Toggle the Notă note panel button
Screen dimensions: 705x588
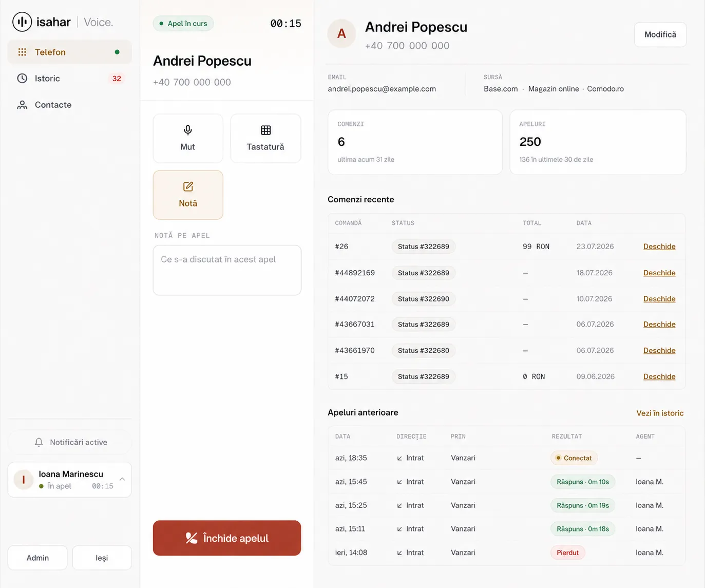click(x=188, y=195)
